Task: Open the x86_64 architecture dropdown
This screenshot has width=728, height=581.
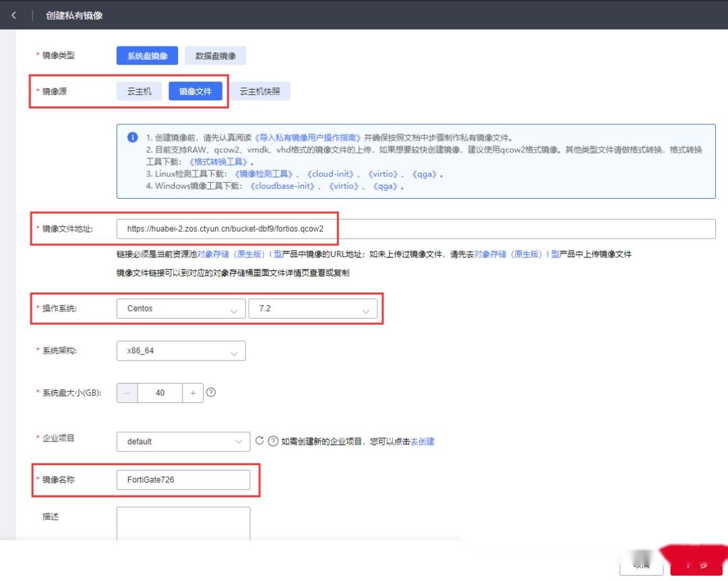Action: [x=181, y=350]
